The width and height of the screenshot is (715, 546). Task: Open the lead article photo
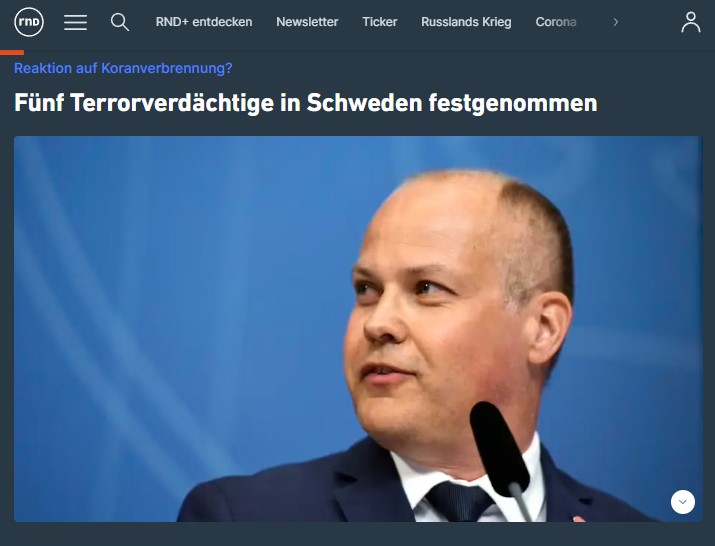[x=358, y=328]
